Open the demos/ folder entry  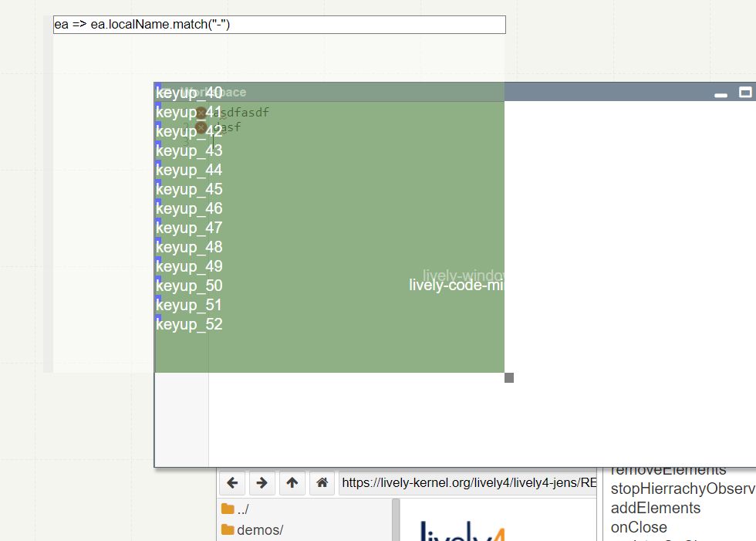(260, 529)
